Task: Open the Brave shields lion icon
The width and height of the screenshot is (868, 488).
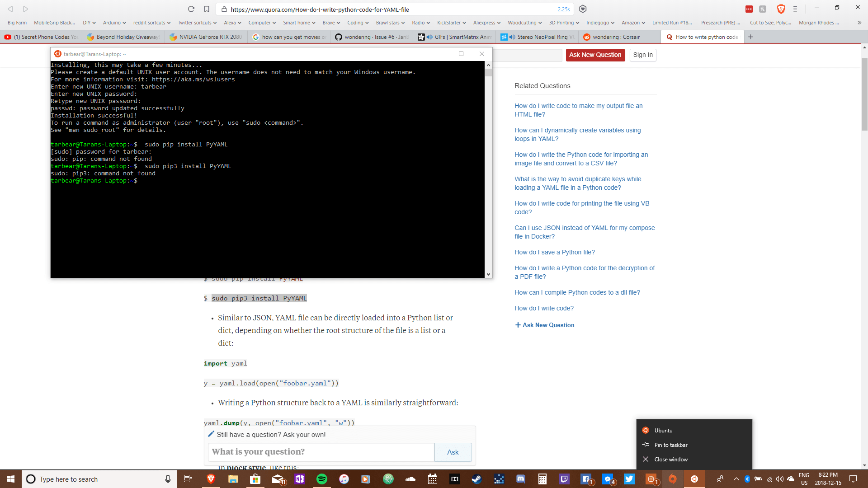Action: pyautogui.click(x=781, y=9)
